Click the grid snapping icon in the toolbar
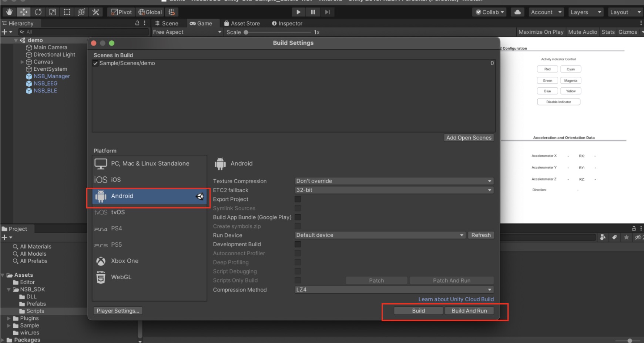Viewport: 644px width, 343px height. (172, 12)
